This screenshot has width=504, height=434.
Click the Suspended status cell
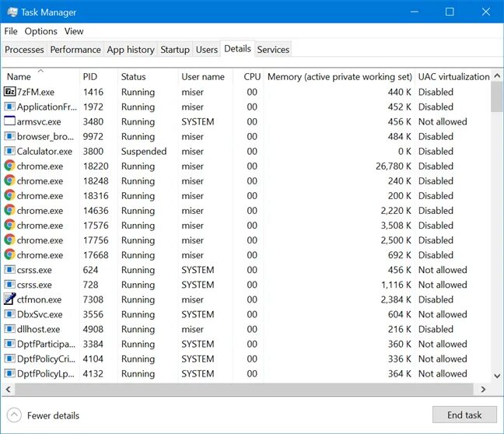[144, 152]
